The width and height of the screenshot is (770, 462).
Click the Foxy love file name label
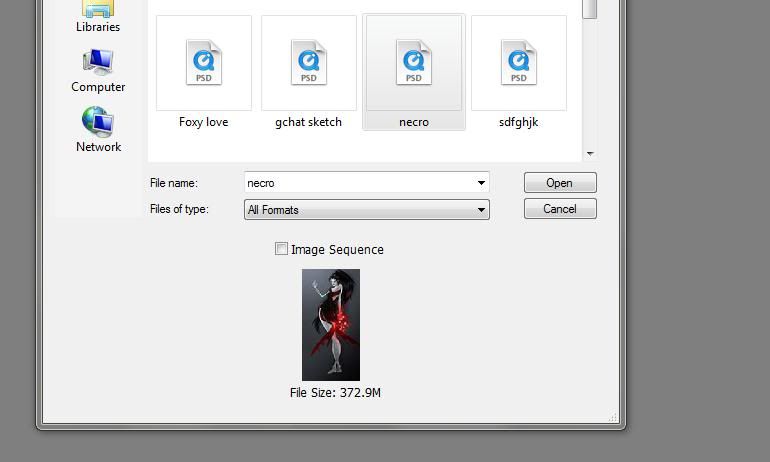tap(204, 122)
